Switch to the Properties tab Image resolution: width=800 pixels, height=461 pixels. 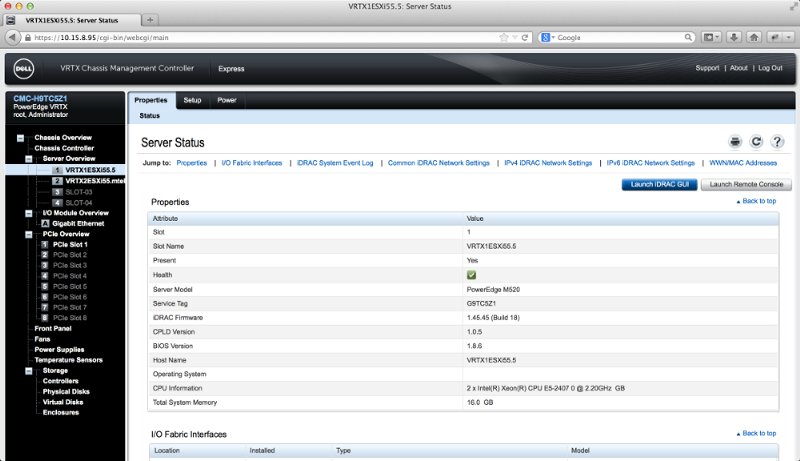[151, 100]
